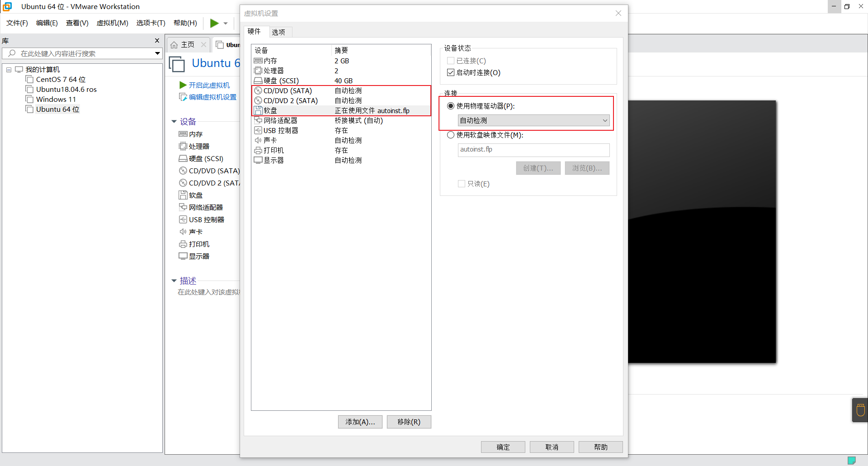
Task: Select 声卡 in the left devices sidebar
Action: tap(194, 232)
